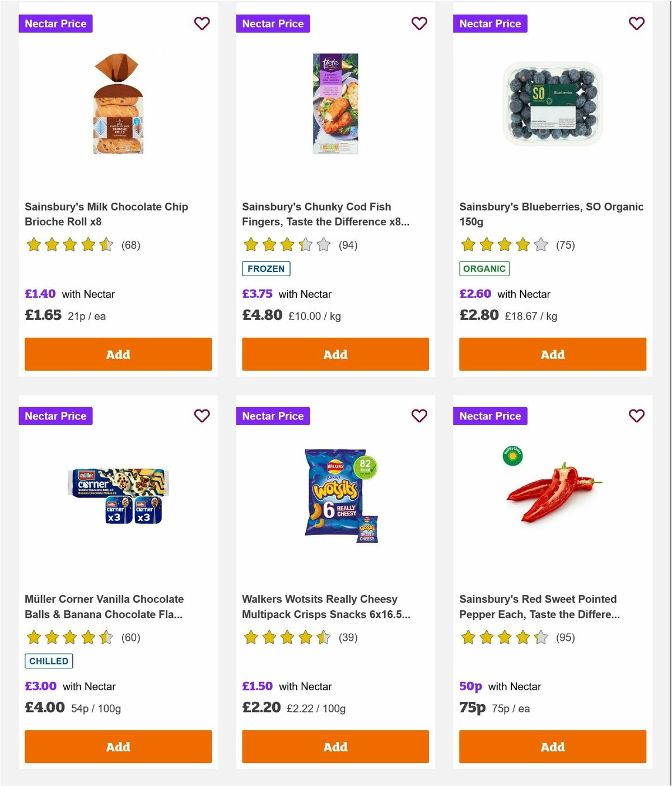The width and height of the screenshot is (672, 786).
Task: Click a star in the blueberries rating
Action: click(x=503, y=245)
